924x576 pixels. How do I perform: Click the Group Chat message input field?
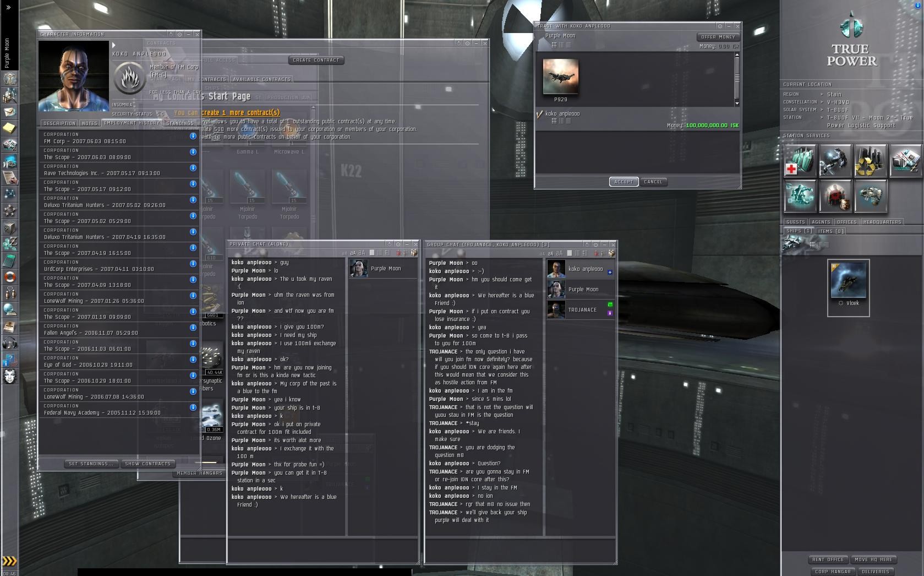pyautogui.click(x=520, y=550)
